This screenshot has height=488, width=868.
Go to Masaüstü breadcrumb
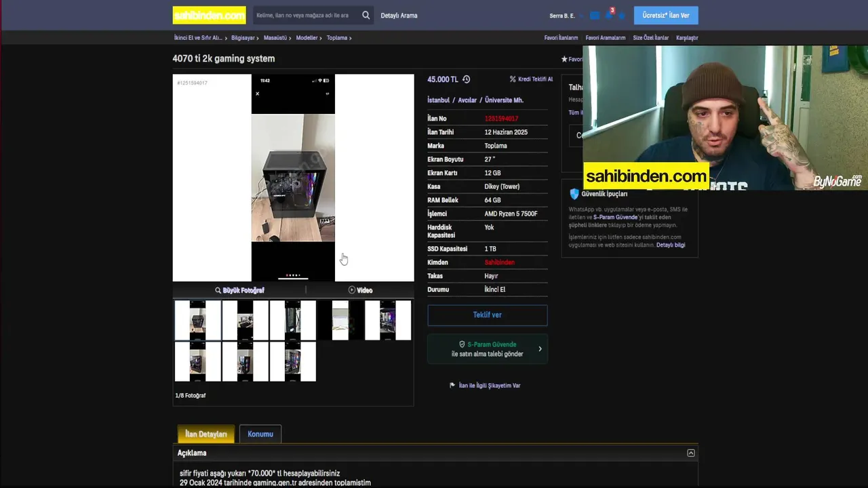pyautogui.click(x=275, y=38)
